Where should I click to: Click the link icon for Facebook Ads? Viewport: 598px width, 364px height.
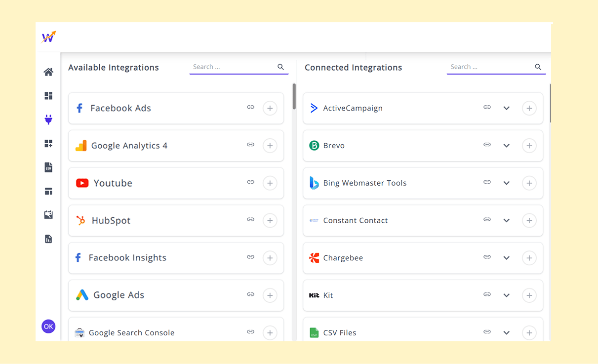pyautogui.click(x=251, y=108)
